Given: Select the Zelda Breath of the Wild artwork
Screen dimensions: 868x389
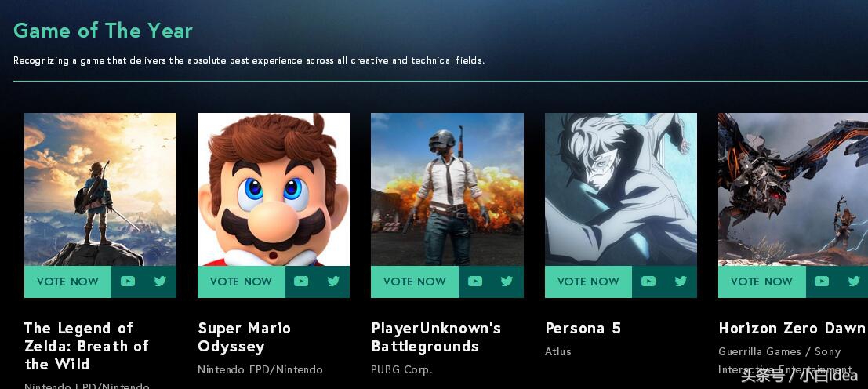Looking at the screenshot, I should tap(100, 189).
